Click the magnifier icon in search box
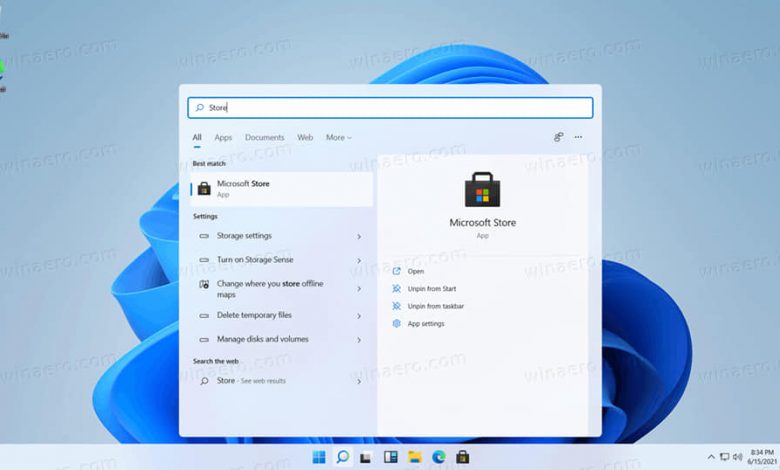This screenshot has width=780, height=470. click(199, 107)
